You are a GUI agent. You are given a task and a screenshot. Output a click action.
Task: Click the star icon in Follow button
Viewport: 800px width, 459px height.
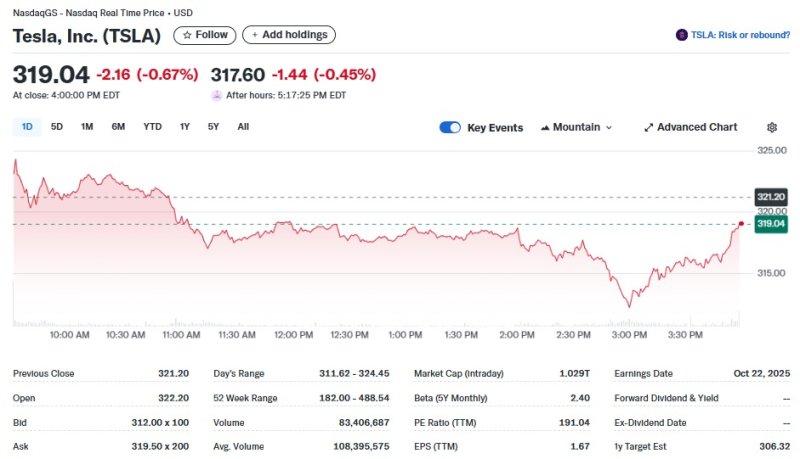pyautogui.click(x=187, y=35)
